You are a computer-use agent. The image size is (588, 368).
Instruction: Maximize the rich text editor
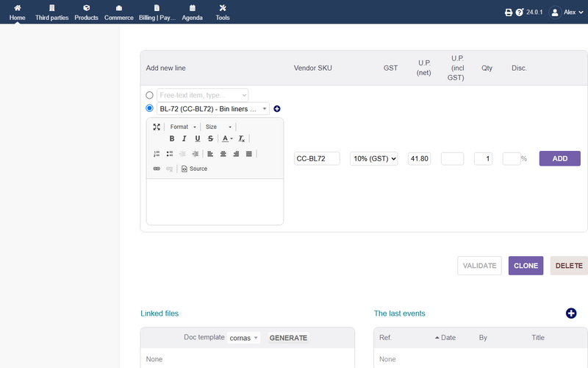tap(157, 127)
